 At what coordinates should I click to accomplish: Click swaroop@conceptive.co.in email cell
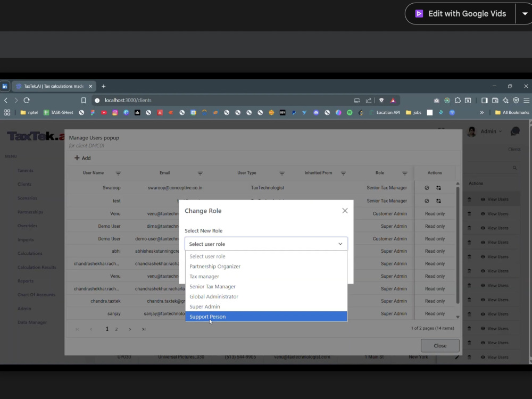pos(175,188)
